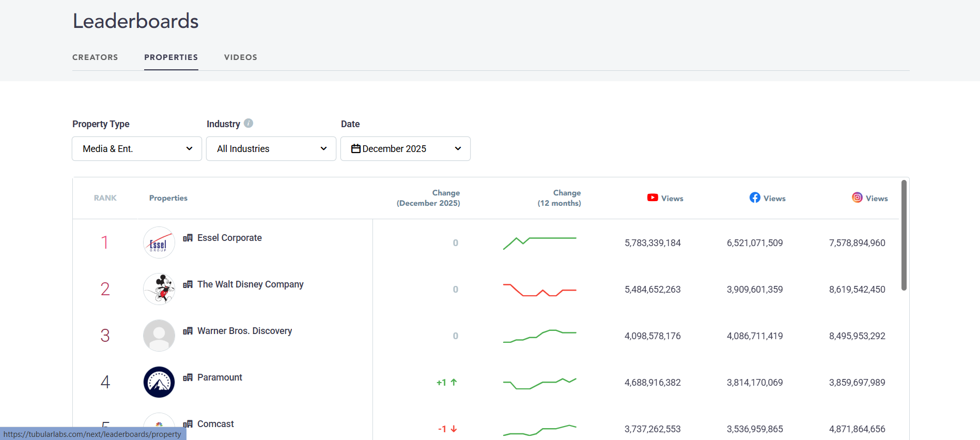Open The Walt Disney Company link
This screenshot has width=980, height=440.
pyautogui.click(x=251, y=284)
